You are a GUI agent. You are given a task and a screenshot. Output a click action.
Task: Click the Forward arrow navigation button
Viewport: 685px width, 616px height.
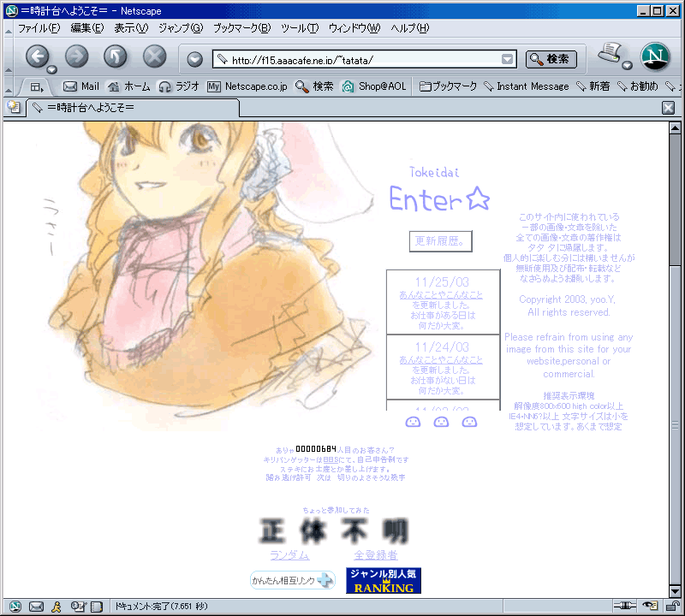pos(76,56)
